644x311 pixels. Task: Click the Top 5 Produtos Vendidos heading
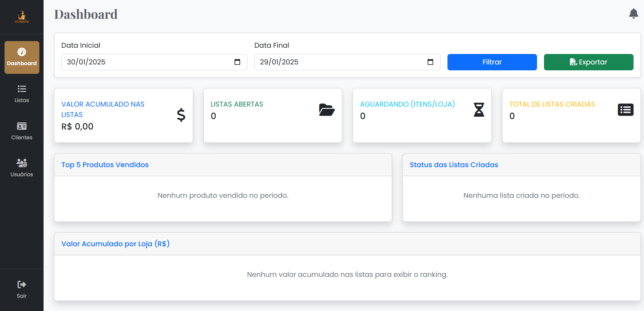pyautogui.click(x=105, y=165)
